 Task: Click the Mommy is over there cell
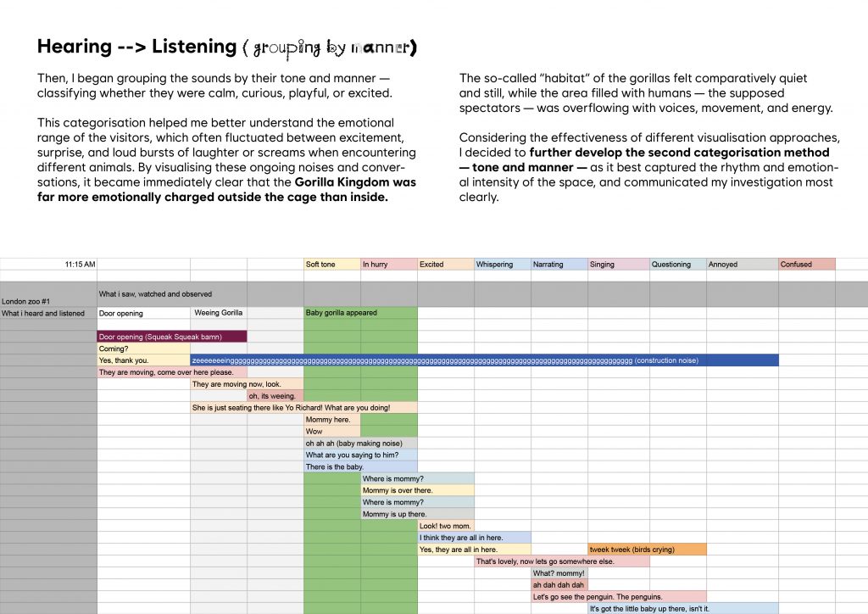point(417,490)
